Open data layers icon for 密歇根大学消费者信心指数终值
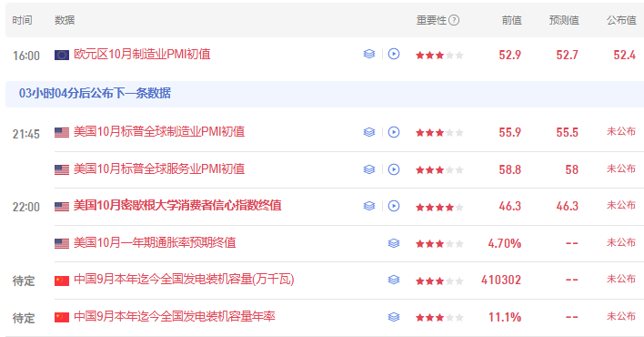644x337 pixels. [369, 206]
